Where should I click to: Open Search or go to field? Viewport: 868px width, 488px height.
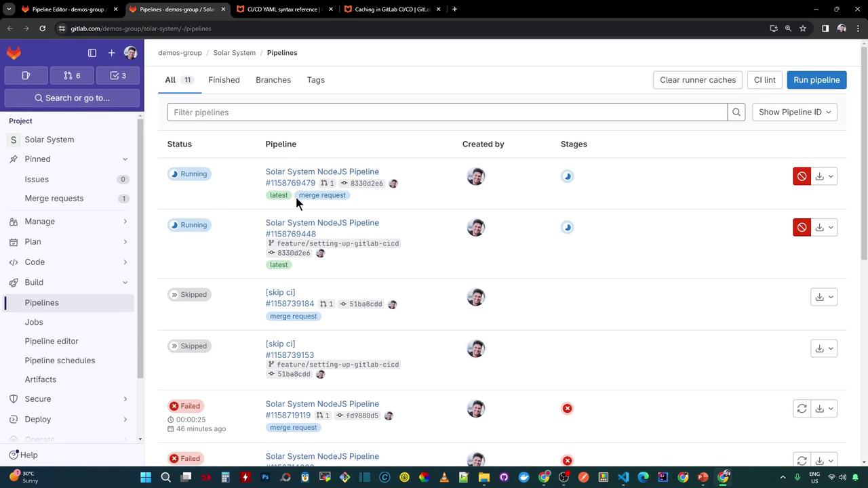(x=72, y=98)
